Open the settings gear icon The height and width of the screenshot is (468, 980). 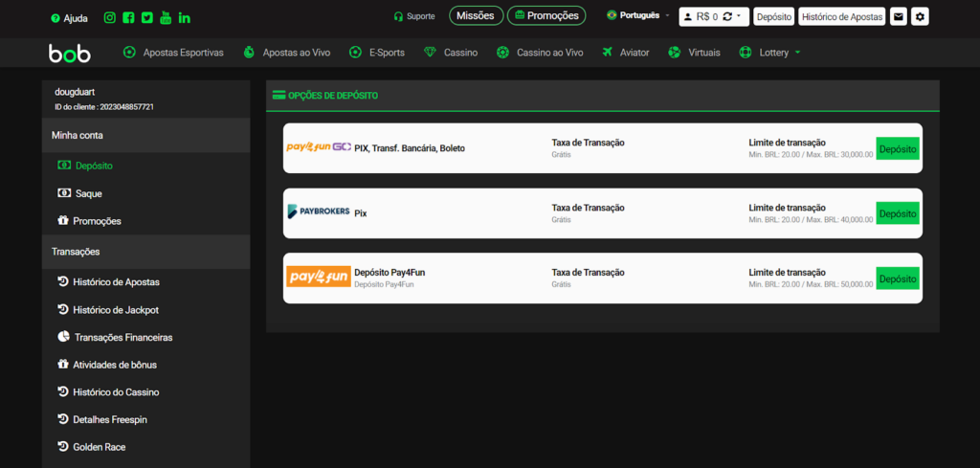point(920,16)
